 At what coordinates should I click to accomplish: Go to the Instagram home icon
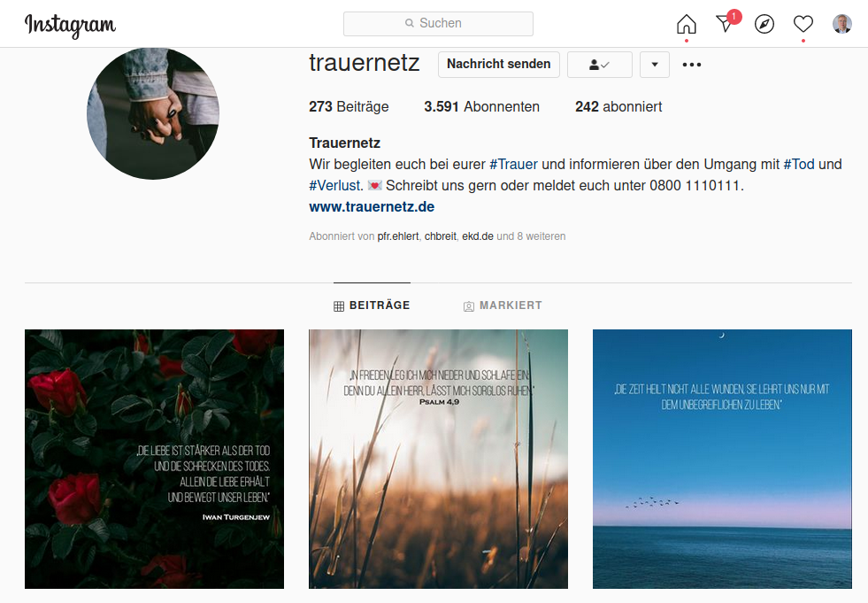click(x=687, y=24)
